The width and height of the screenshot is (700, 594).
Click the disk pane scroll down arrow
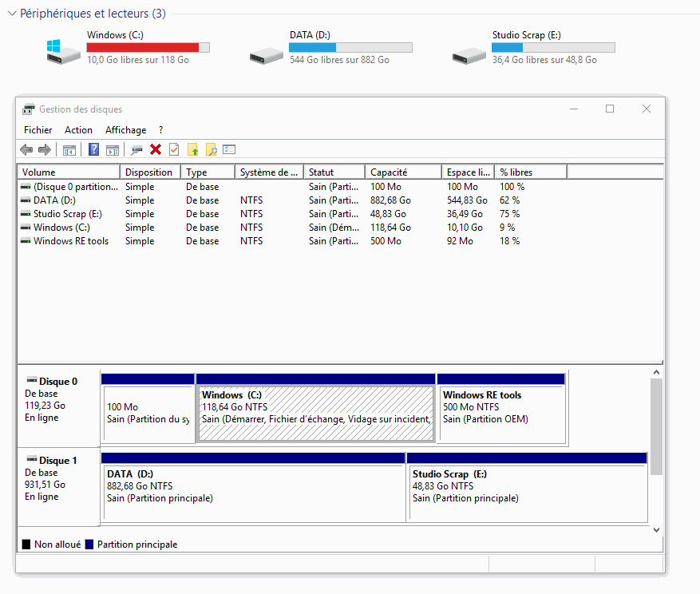[656, 529]
